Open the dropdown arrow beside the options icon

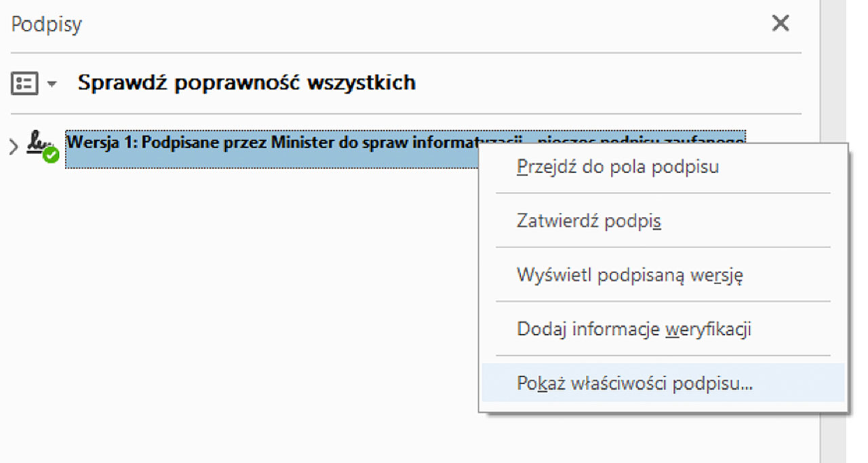(x=52, y=84)
